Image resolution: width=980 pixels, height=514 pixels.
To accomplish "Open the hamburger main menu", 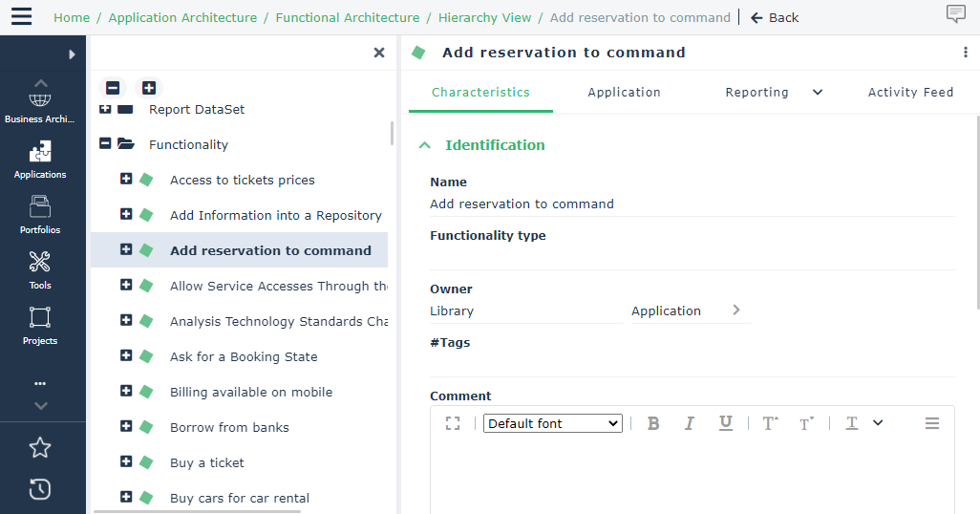I will pyautogui.click(x=21, y=17).
